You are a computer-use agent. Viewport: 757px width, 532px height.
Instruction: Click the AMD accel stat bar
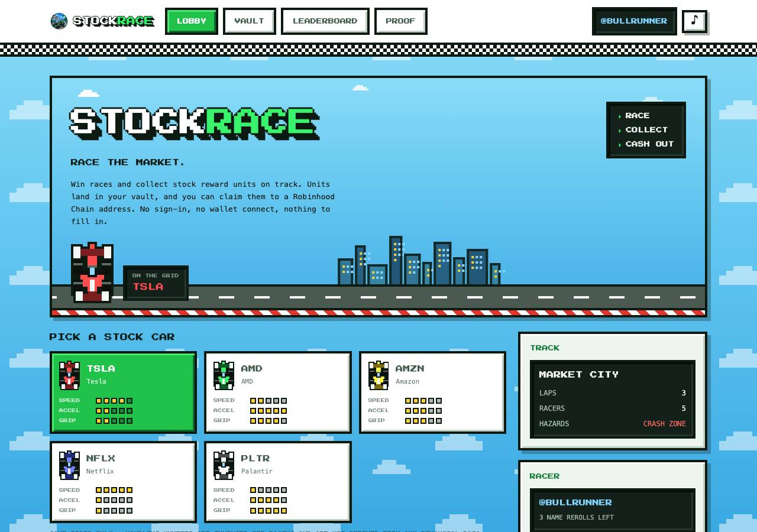268,411
